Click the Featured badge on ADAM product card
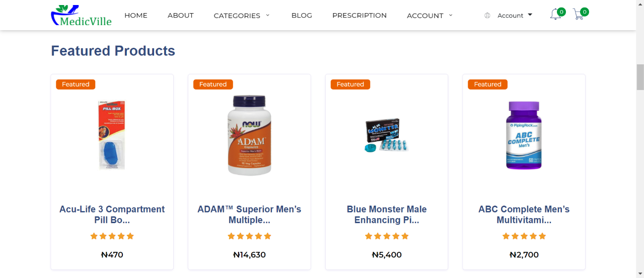The height and width of the screenshot is (278, 644). 213,84
